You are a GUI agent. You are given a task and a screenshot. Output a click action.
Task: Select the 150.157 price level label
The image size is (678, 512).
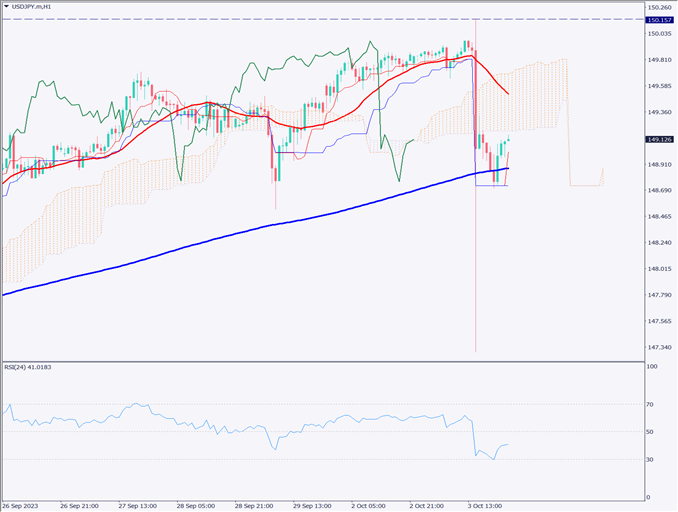click(658, 20)
